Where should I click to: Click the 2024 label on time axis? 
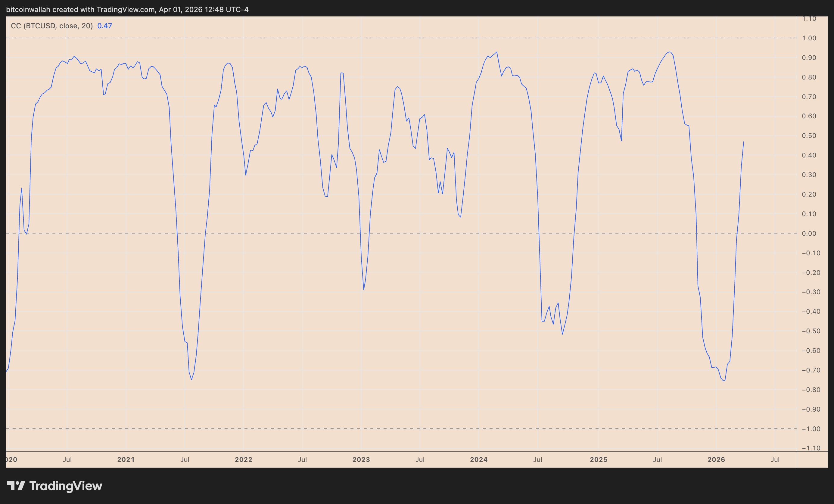tap(479, 460)
